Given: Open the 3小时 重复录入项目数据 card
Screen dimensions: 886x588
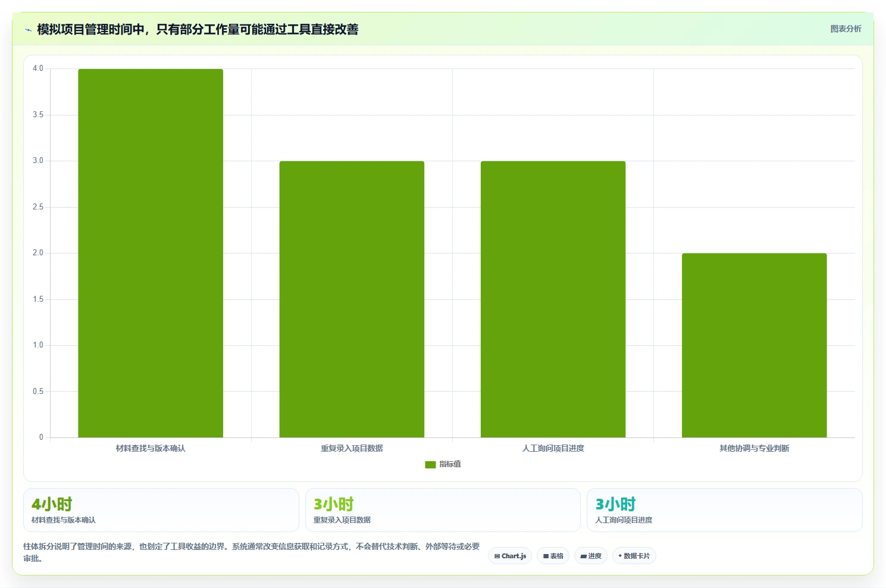Looking at the screenshot, I should point(443,510).
